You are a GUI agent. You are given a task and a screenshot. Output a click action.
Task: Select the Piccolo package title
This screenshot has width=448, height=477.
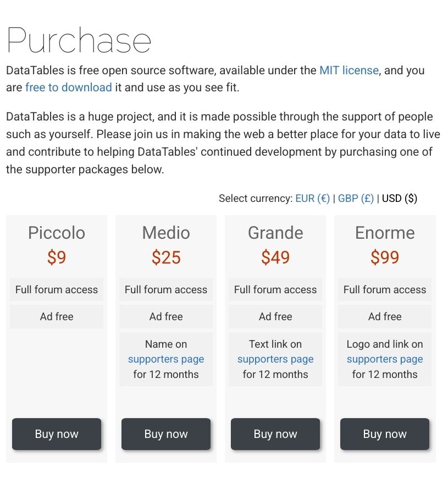[57, 233]
